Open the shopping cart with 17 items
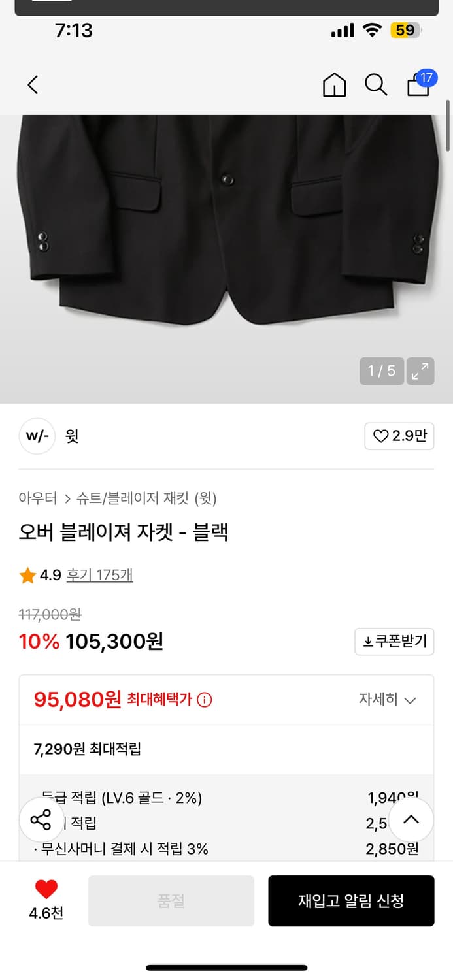Image resolution: width=453 pixels, height=980 pixels. click(417, 86)
